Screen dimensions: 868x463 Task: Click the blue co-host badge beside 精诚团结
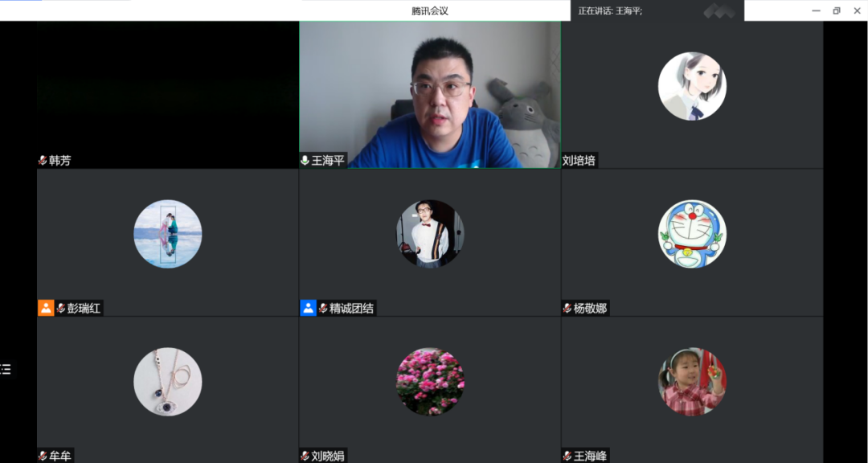308,308
